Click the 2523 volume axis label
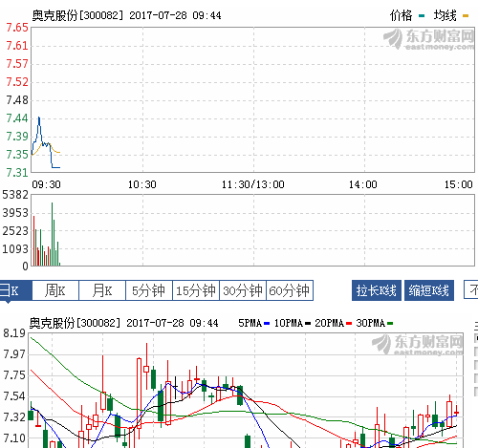This screenshot has width=478, height=448. tap(15, 231)
